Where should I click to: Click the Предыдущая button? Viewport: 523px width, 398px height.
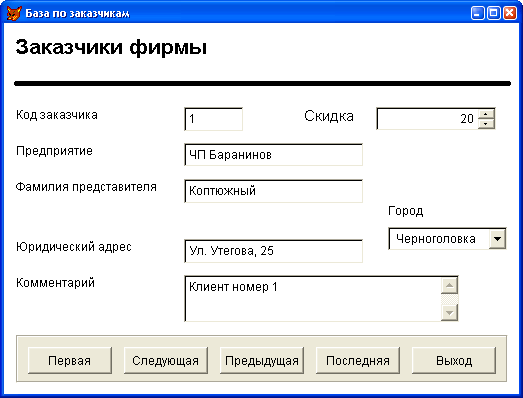point(262,360)
